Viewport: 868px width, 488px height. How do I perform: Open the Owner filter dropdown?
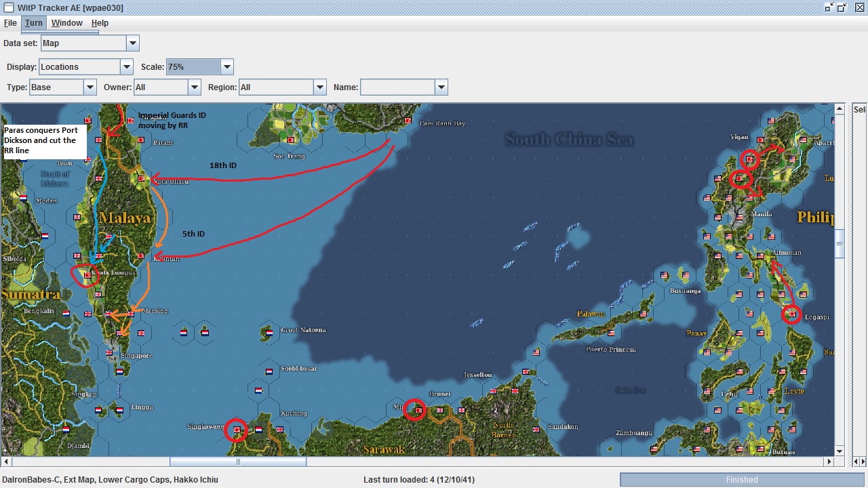tap(195, 87)
